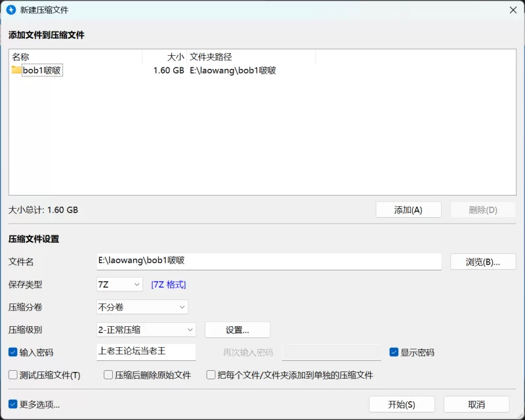This screenshot has height=420, width=525.
Task: Click the password field containing 上老王论坛当老王
Action: click(144, 352)
